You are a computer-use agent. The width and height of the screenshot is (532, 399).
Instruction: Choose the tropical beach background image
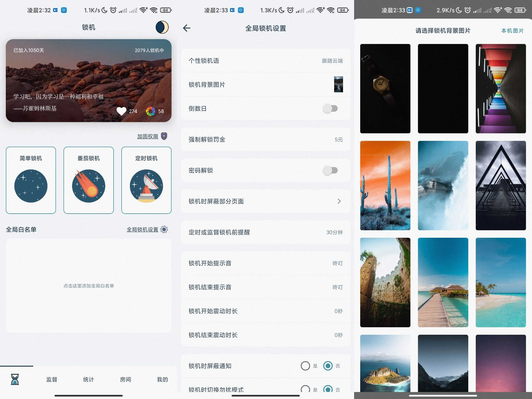point(501,282)
